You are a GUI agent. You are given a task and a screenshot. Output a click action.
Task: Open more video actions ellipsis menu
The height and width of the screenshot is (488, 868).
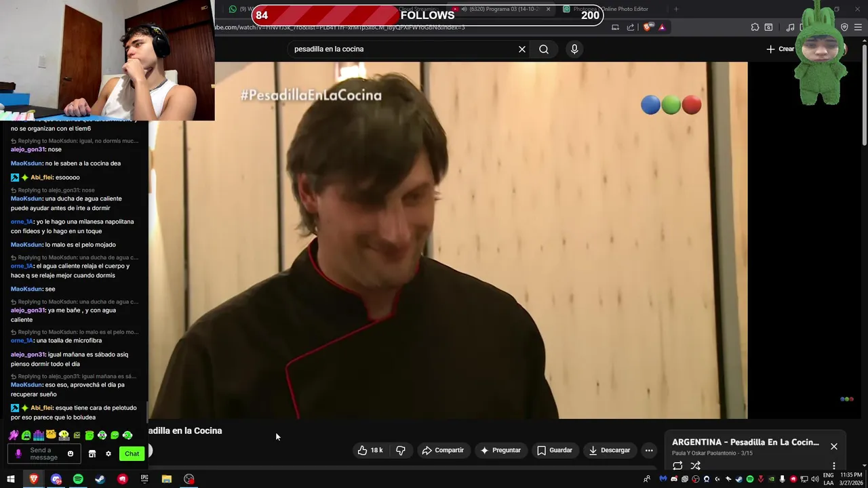tap(649, 450)
